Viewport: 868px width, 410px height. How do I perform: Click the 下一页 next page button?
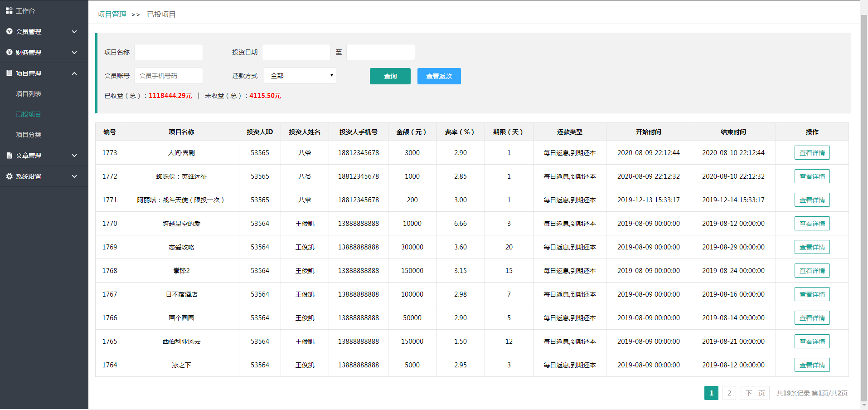point(755,393)
